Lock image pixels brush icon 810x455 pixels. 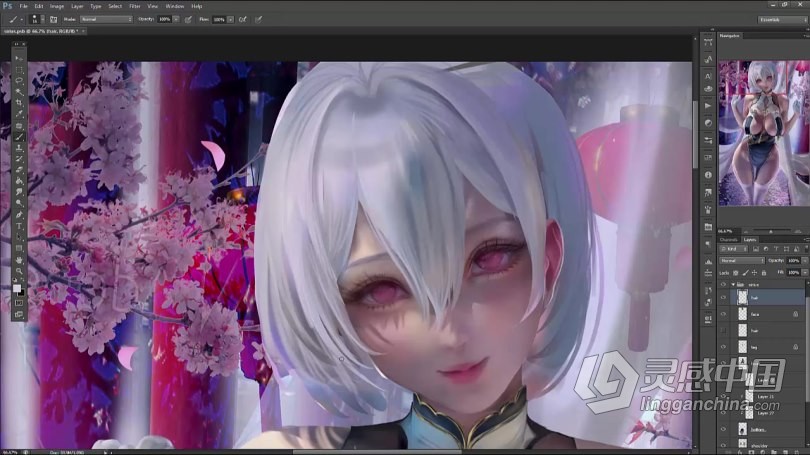[745, 273]
